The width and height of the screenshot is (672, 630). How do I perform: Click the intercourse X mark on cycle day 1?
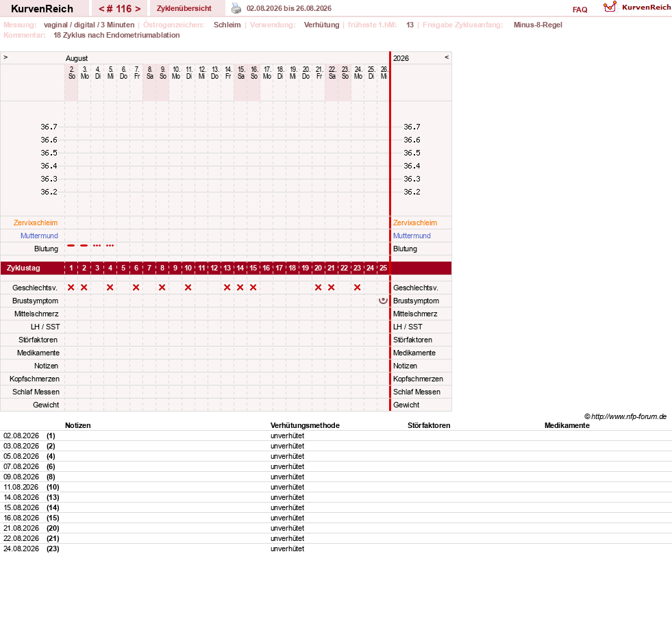tap(71, 288)
